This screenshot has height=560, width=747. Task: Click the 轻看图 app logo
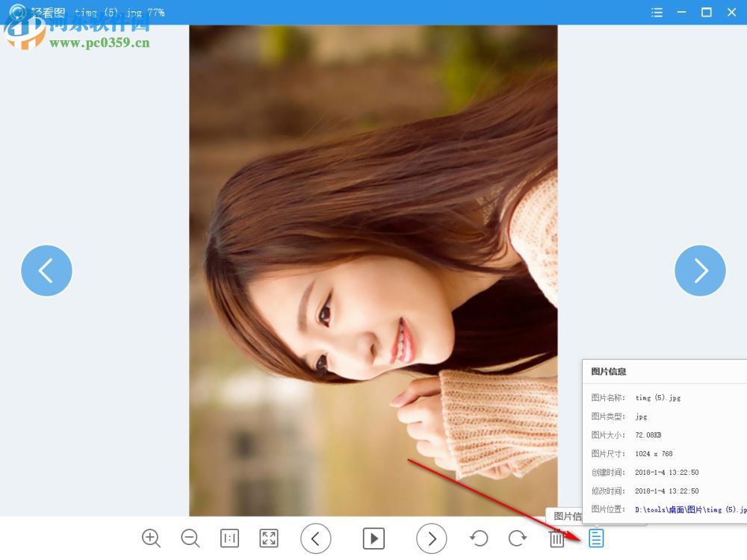pyautogui.click(x=16, y=12)
